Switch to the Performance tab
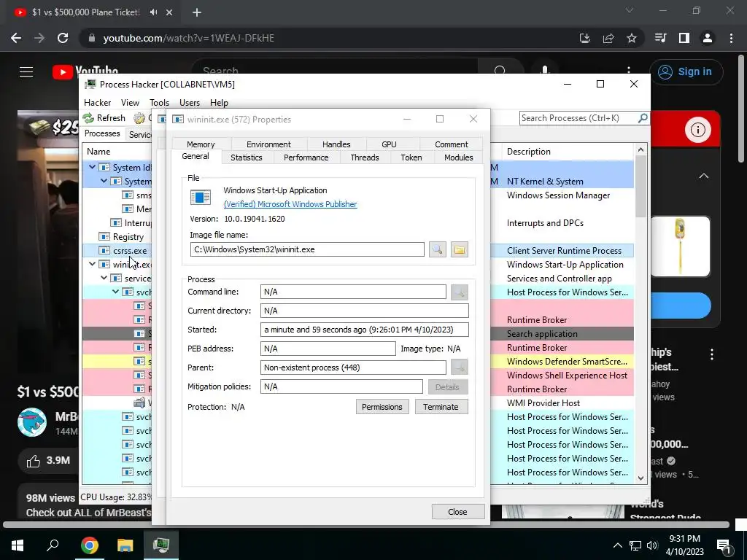 click(306, 157)
